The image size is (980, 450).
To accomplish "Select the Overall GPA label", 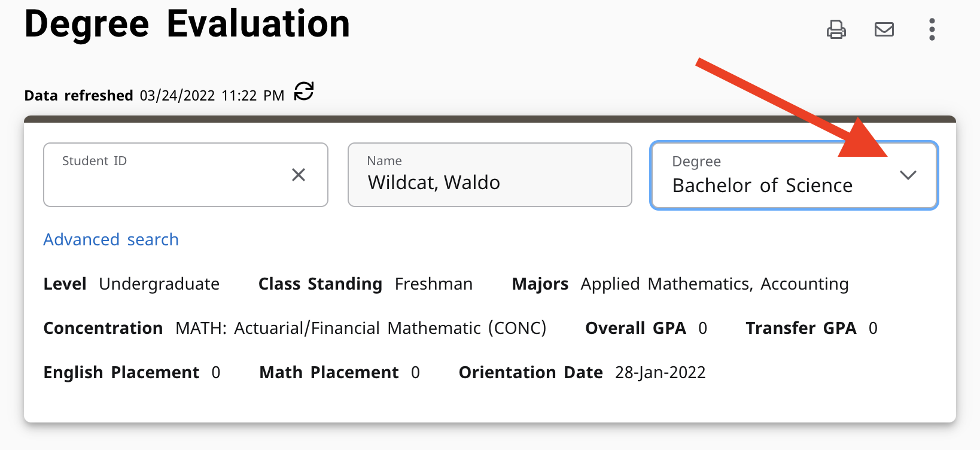I will [x=635, y=328].
